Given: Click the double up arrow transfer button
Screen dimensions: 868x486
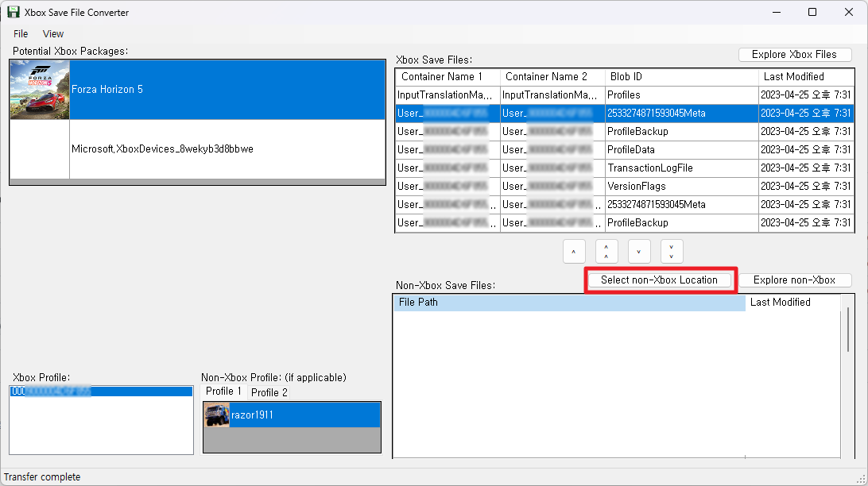Looking at the screenshot, I should (x=606, y=252).
